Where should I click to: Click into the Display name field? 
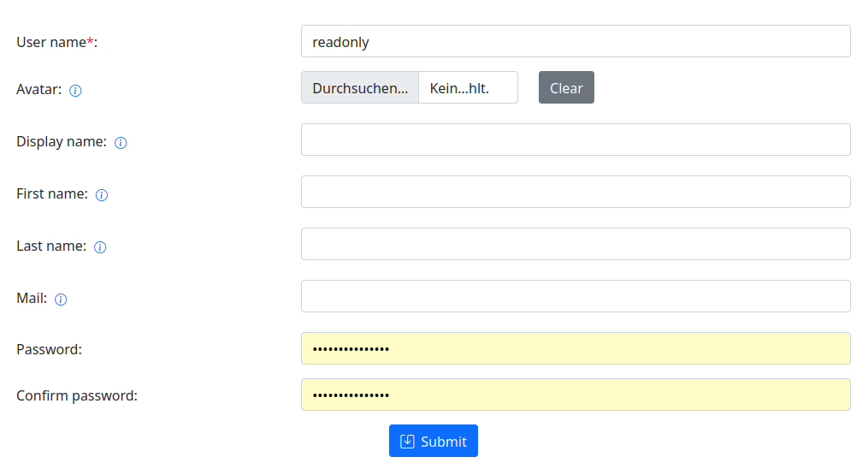click(576, 140)
